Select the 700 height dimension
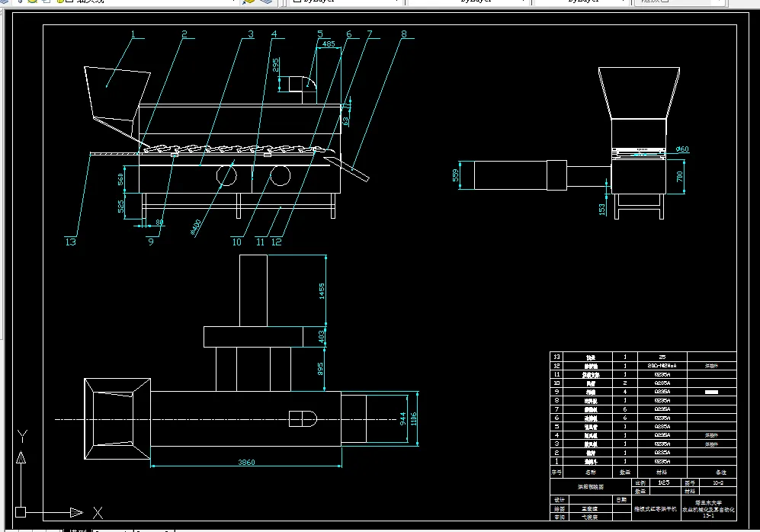This screenshot has height=532, width=760. (679, 176)
